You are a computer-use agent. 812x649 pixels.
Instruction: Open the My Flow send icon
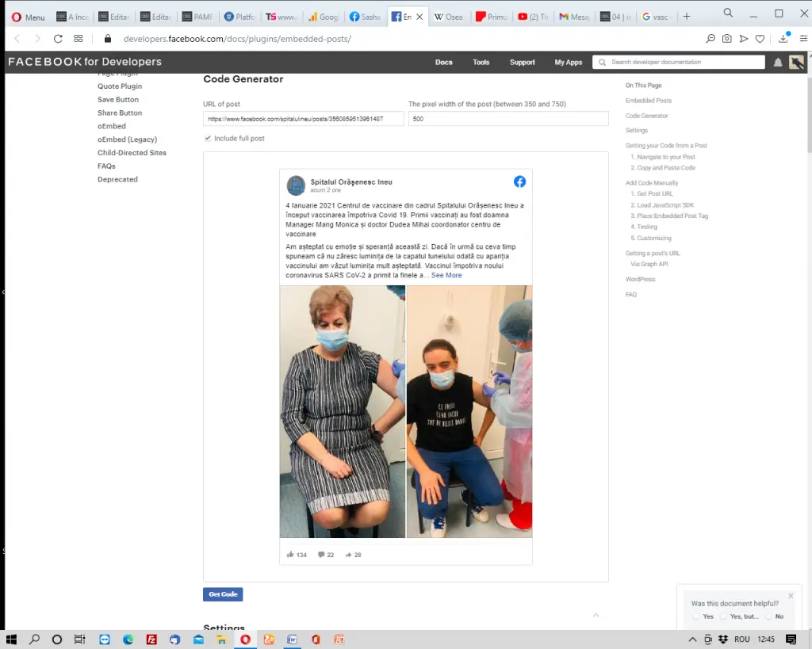coord(744,39)
